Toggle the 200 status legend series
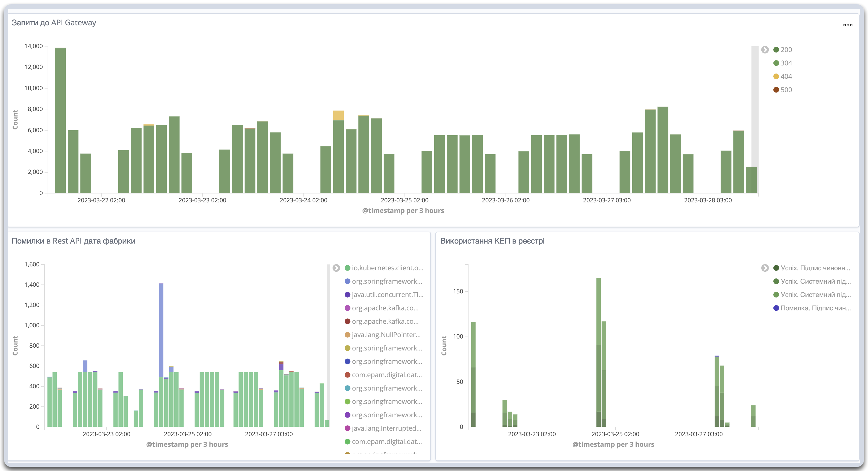Viewport: 868px width, 471px height. [786, 50]
